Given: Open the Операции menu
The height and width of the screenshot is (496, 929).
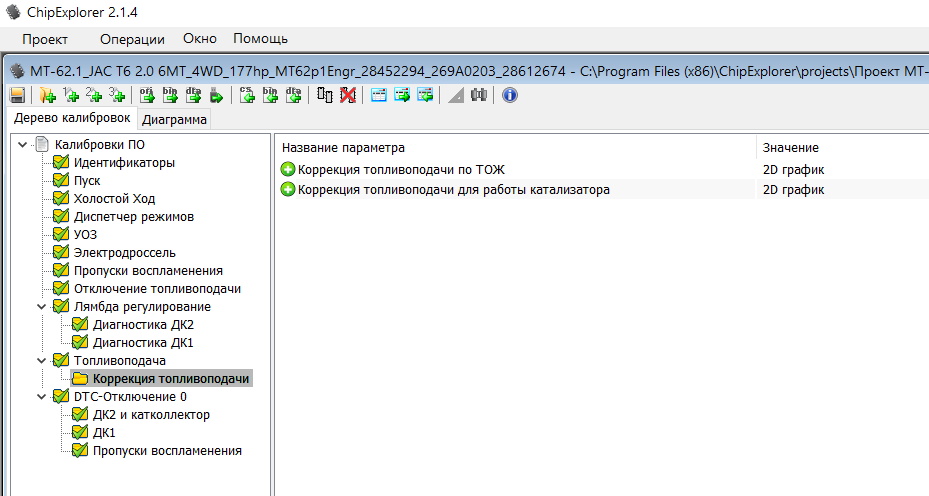Looking at the screenshot, I should [132, 39].
